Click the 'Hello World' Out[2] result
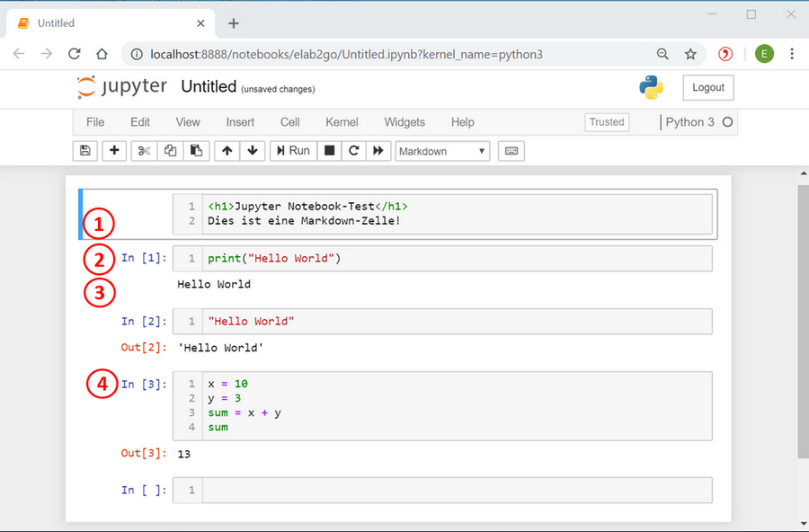This screenshot has height=532, width=809. 220,348
